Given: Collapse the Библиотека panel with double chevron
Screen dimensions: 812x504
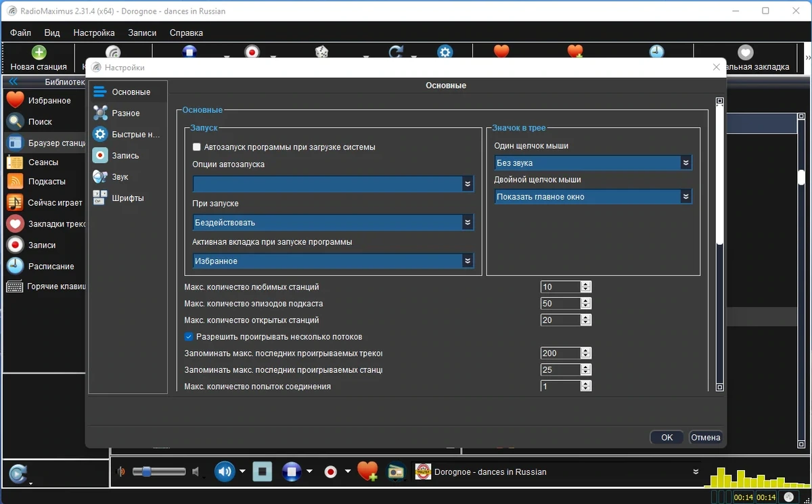Looking at the screenshot, I should tap(13, 82).
